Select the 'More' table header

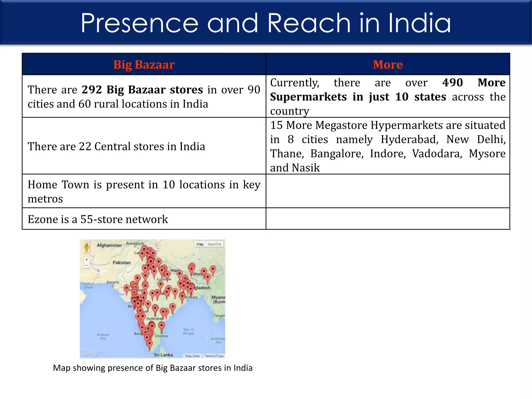point(388,64)
